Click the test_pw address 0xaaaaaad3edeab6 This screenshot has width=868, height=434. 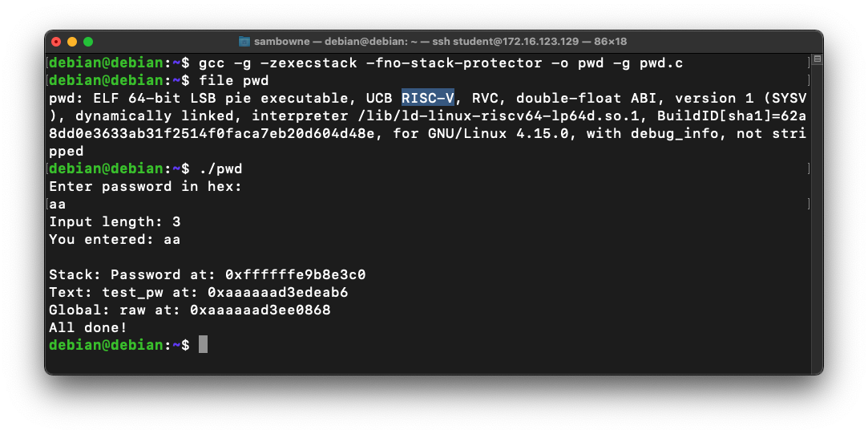(277, 292)
